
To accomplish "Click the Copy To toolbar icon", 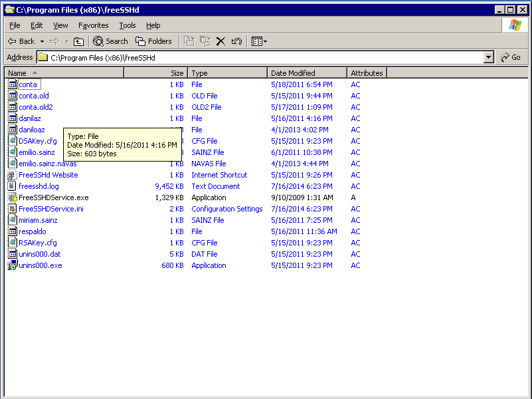I will point(205,41).
